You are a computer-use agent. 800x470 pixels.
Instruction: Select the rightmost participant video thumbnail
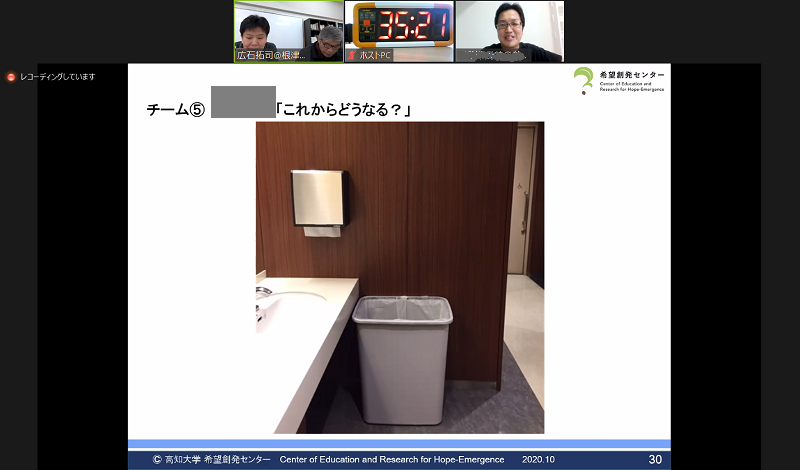(509, 28)
